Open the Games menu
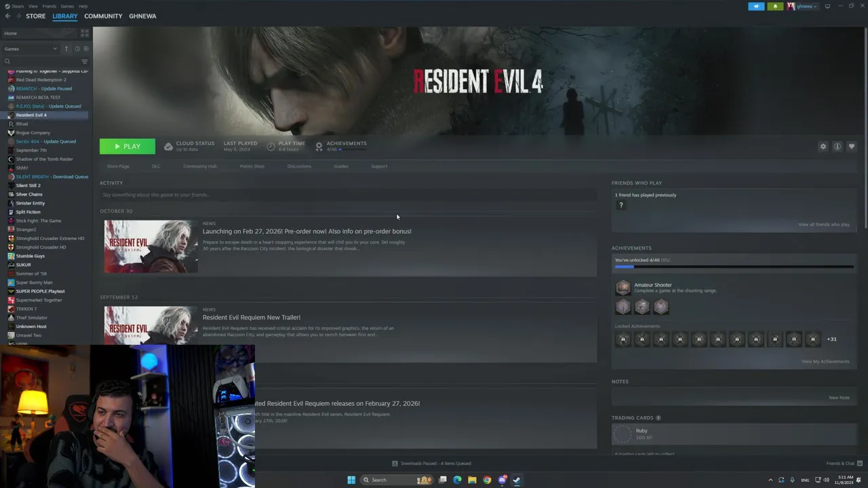868x488 pixels. pos(67,6)
